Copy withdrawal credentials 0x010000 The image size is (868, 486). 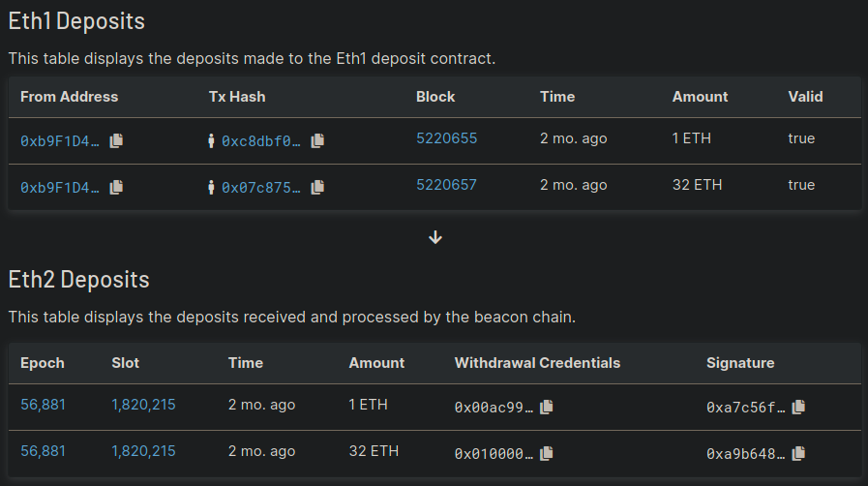(547, 453)
